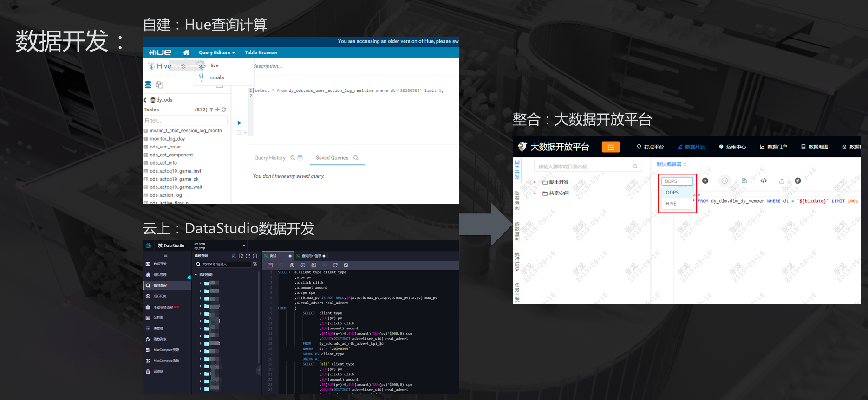Open 数据门户 in top navigation
868x400 pixels.
click(773, 147)
